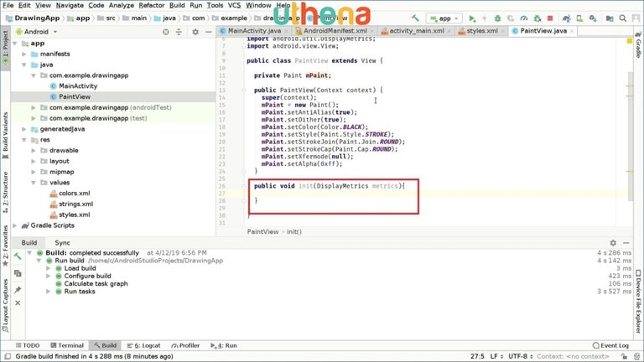Toggle the Terminal tool window
This screenshot has width=644, height=362.
pos(66,345)
